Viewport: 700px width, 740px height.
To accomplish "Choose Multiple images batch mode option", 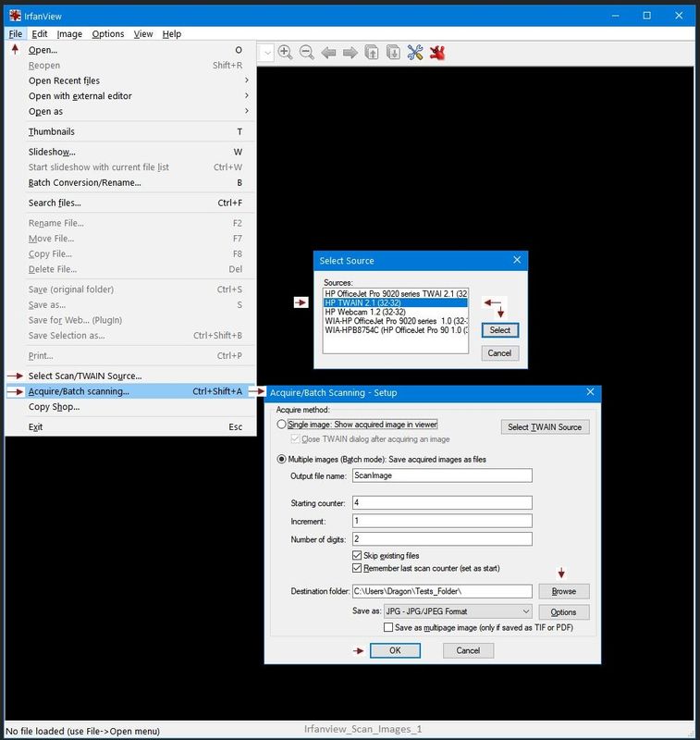I will coord(282,459).
